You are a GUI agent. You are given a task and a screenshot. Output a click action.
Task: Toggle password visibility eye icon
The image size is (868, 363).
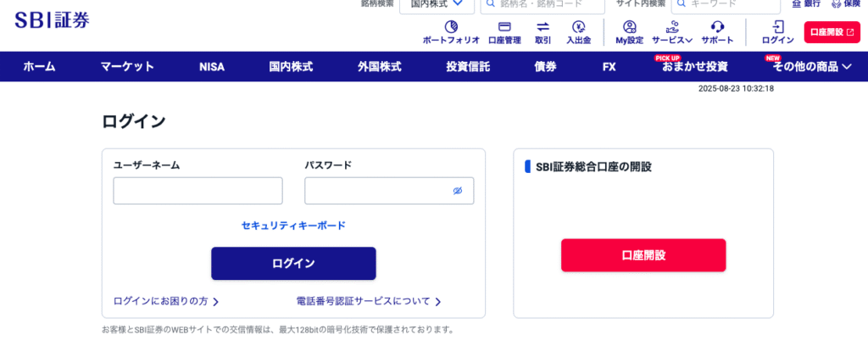pyautogui.click(x=457, y=191)
